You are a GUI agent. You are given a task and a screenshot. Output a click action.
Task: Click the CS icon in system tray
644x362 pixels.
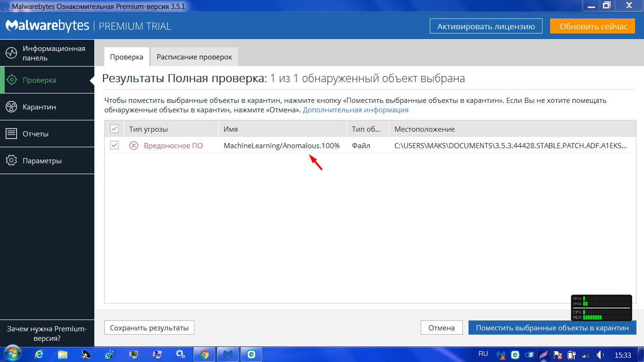[530, 354]
